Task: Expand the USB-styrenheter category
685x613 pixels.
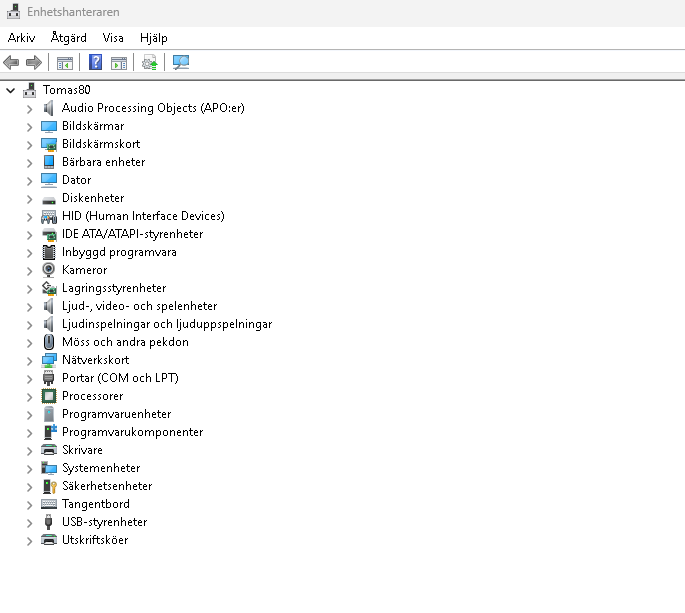Action: 29,523
